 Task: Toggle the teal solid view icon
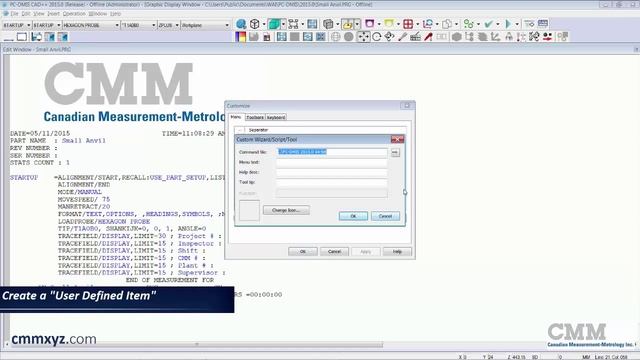click(274, 24)
